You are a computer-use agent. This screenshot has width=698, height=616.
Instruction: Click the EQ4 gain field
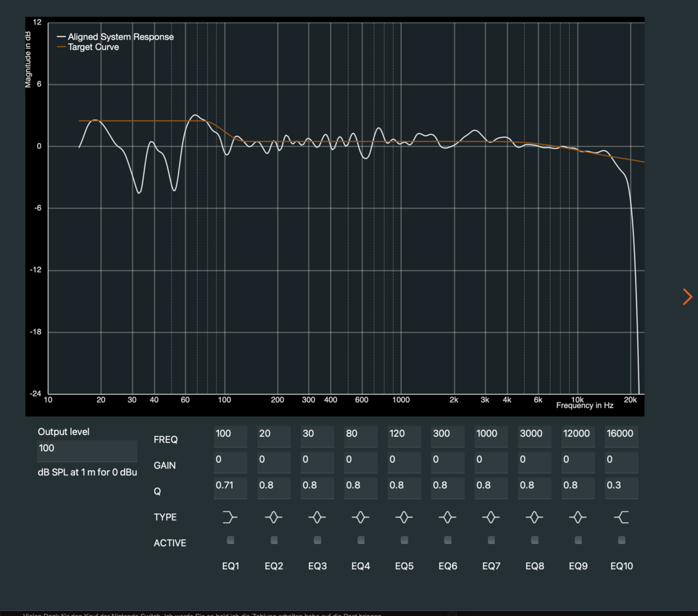point(361,462)
